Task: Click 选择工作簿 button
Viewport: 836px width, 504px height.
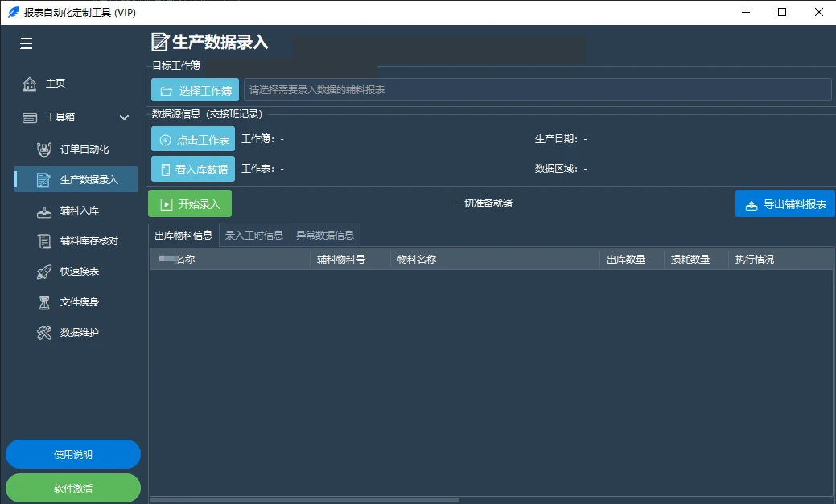Action: coord(196,90)
